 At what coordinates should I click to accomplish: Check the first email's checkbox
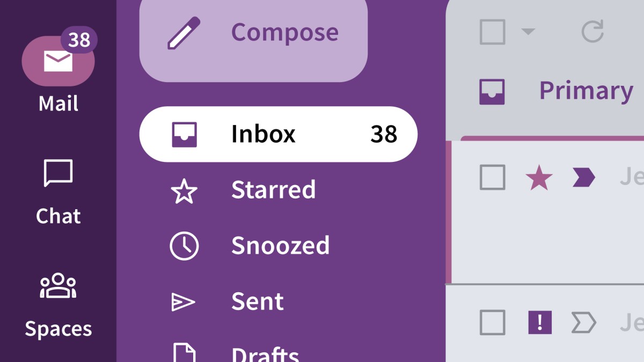pos(492,177)
